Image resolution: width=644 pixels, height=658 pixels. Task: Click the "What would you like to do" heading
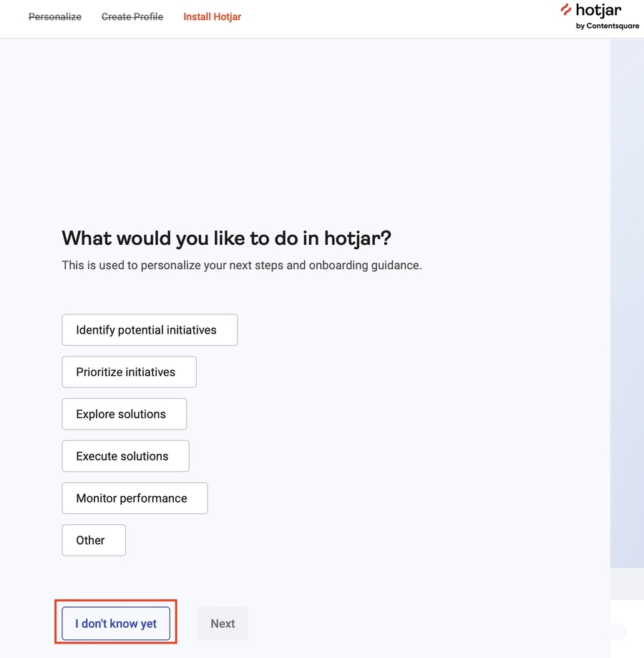click(226, 238)
